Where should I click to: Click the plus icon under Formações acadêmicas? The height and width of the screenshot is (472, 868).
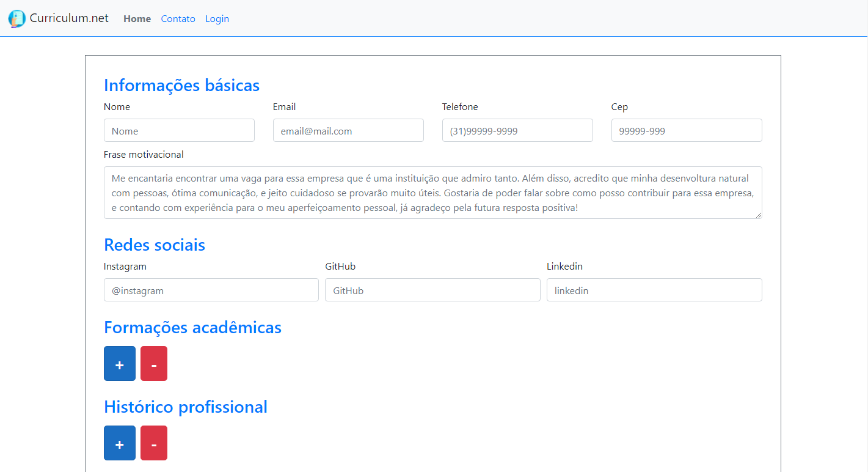119,363
